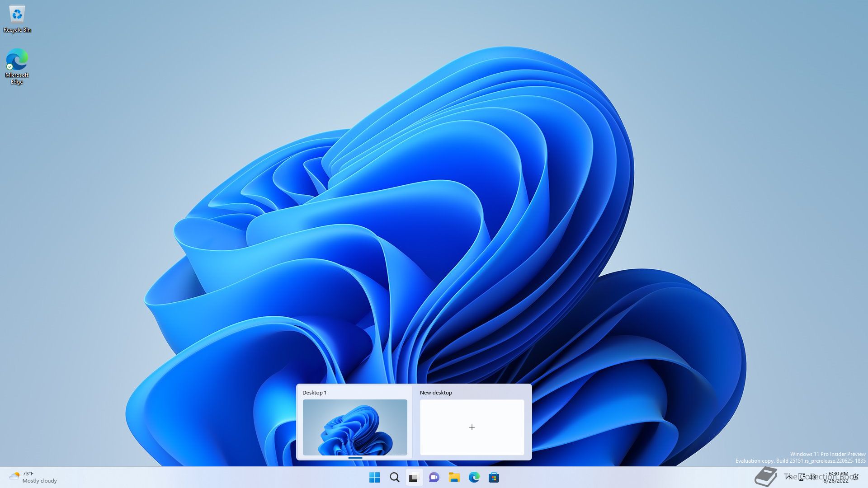
Task: Open taskbar Search
Action: tap(394, 477)
